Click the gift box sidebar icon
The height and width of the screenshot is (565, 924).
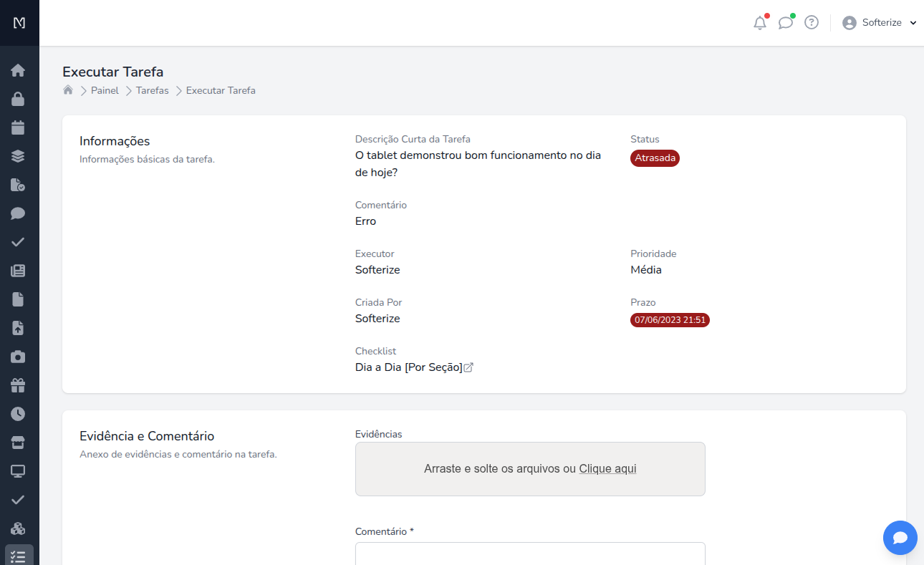point(18,385)
